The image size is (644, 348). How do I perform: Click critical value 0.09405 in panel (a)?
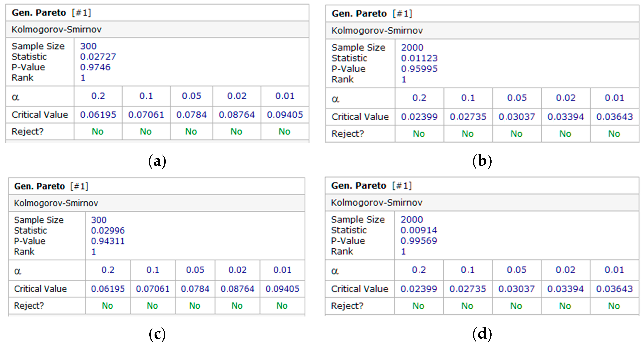pos(285,115)
